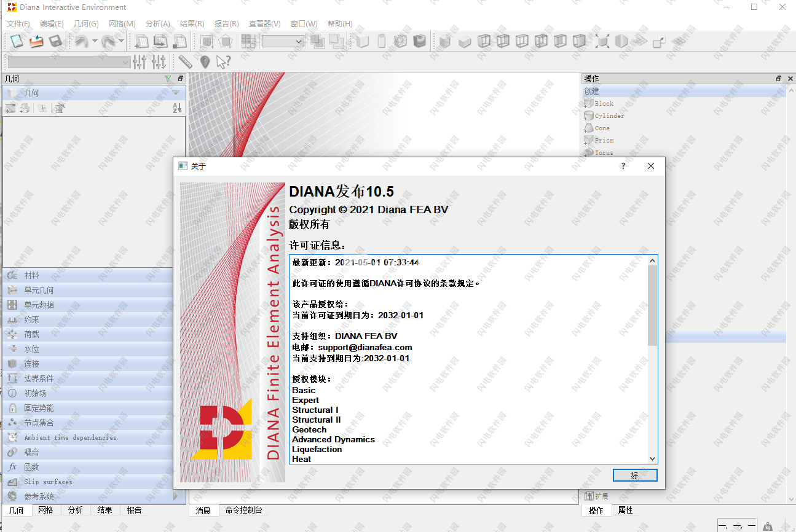Viewport: 796px width, 532px height.
Task: Click the shaded contour cube icon
Action: (420, 41)
